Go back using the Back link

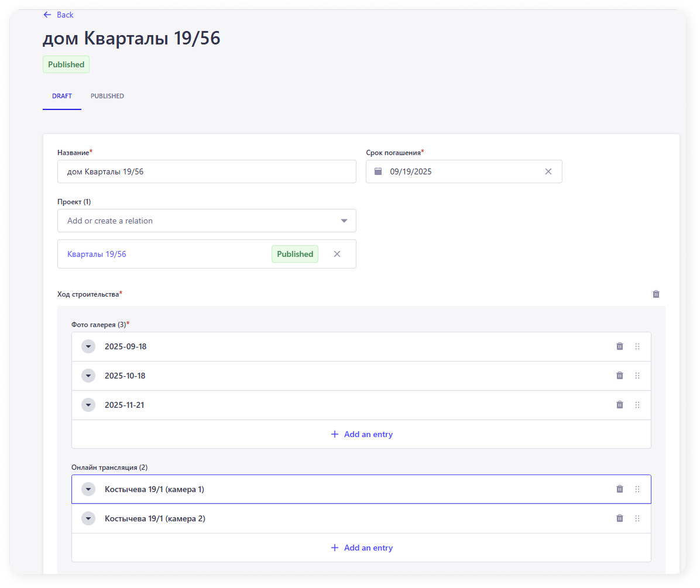coord(59,15)
